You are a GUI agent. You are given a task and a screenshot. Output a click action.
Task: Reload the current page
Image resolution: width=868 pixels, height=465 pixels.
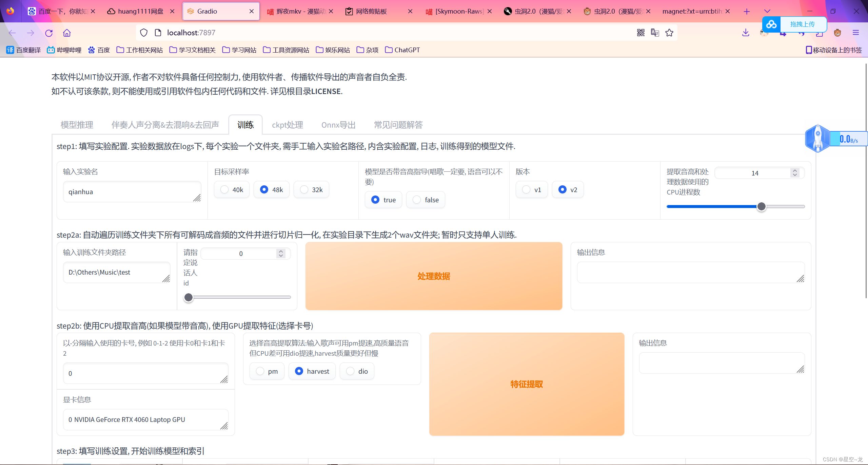[x=49, y=33]
